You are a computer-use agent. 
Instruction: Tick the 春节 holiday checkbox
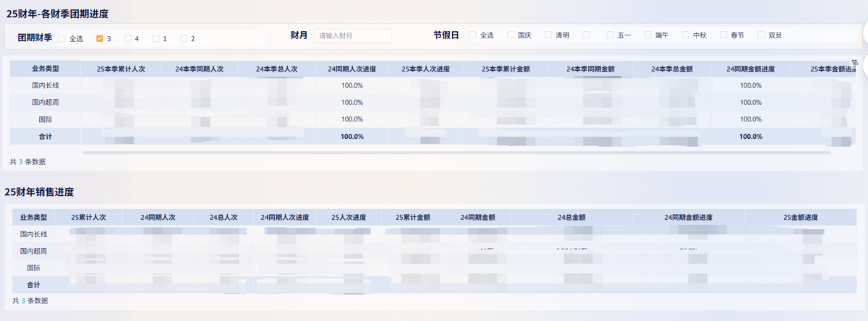tap(723, 35)
